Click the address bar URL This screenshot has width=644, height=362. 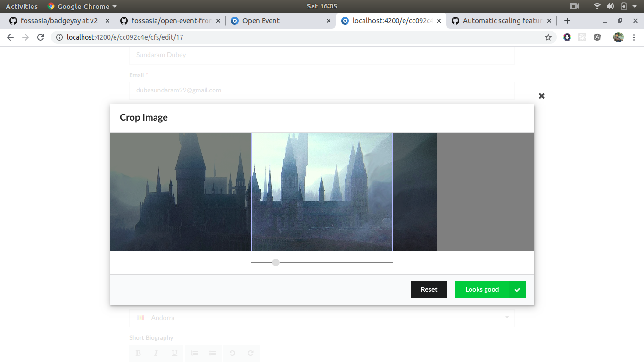point(125,37)
